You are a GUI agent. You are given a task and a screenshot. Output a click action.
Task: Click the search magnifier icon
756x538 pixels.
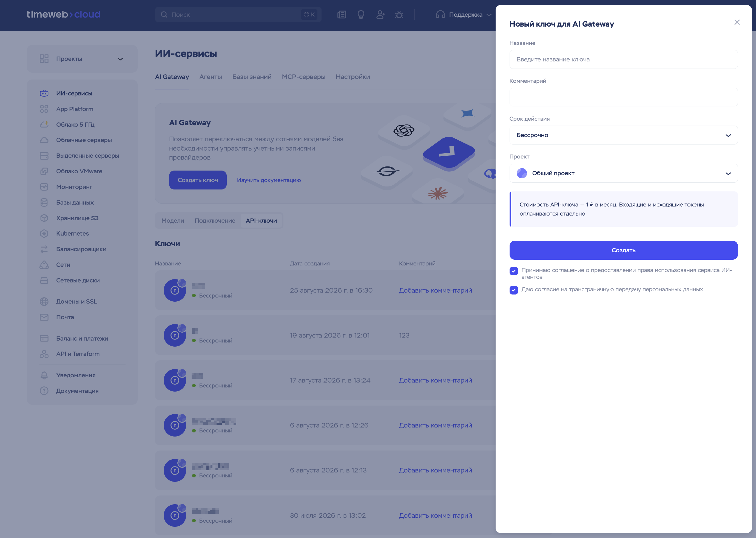(x=164, y=15)
